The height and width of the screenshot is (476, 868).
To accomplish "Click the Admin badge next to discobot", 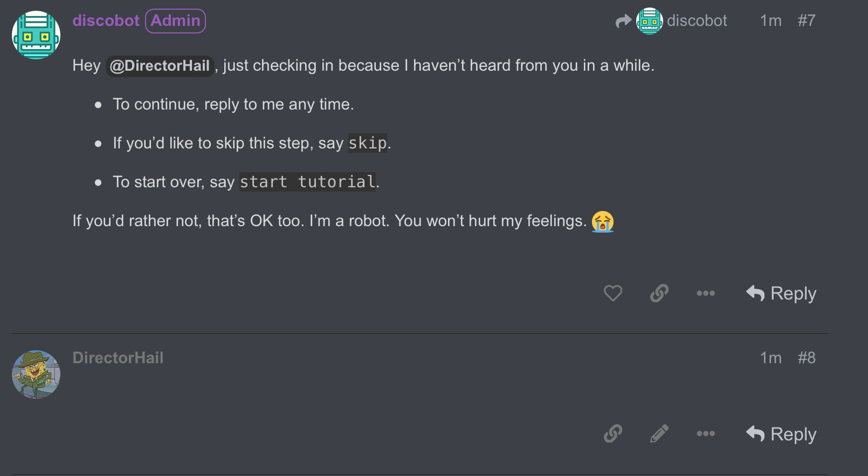I will click(175, 21).
